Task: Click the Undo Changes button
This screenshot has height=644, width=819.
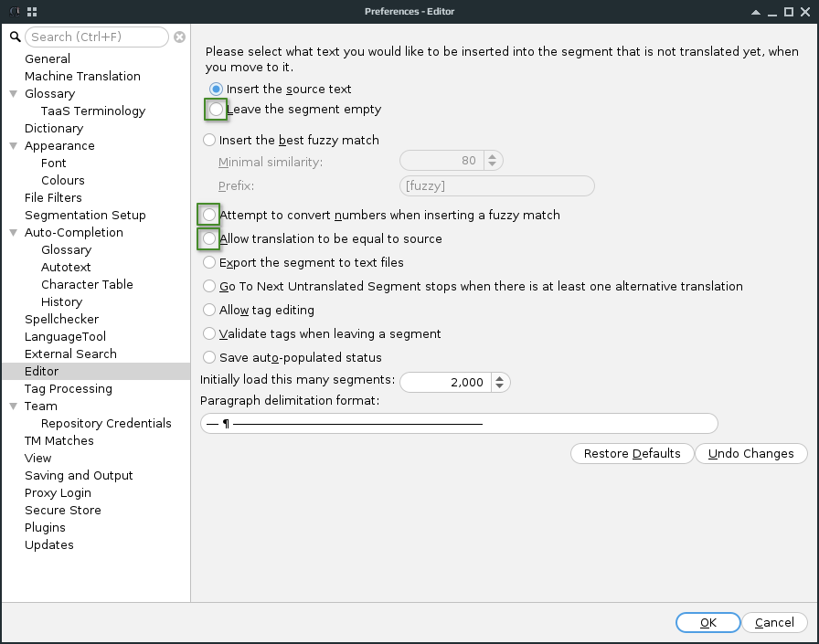Action: [x=750, y=454]
